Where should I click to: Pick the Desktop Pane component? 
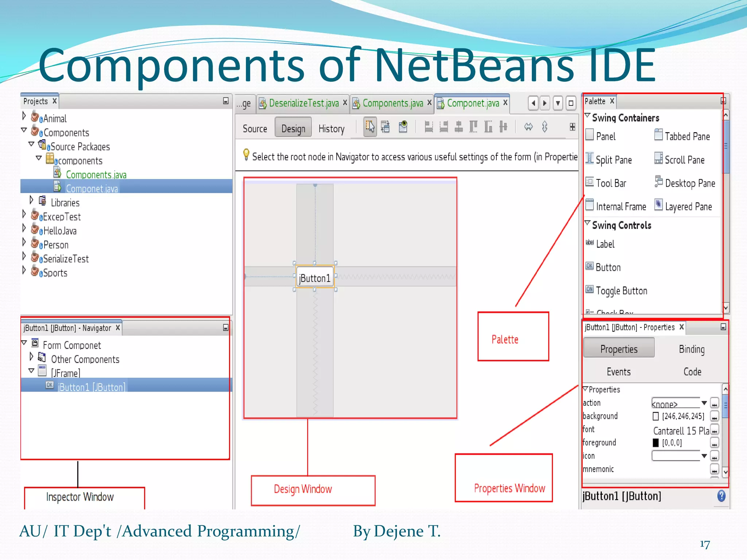coord(685,183)
